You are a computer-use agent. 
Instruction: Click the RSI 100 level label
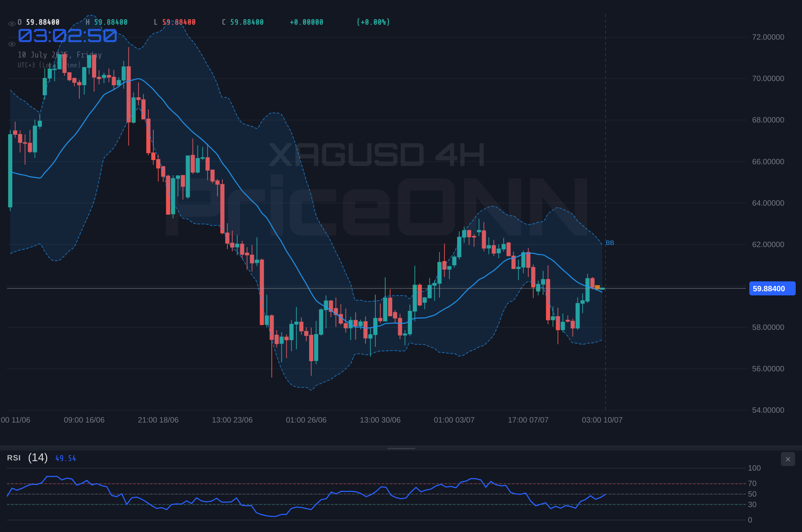click(x=754, y=468)
